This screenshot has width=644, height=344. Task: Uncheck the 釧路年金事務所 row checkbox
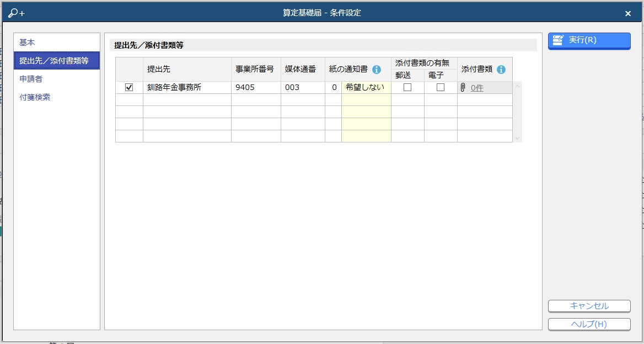(129, 87)
